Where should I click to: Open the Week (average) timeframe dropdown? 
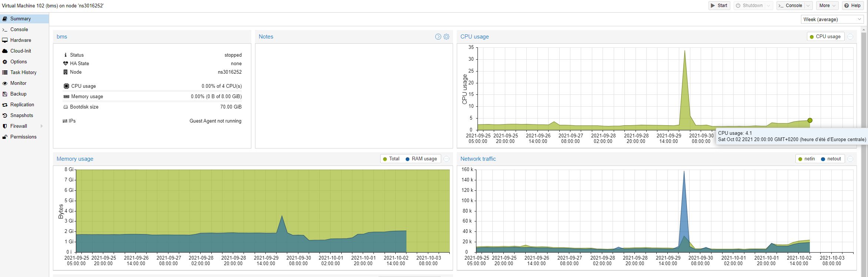point(832,19)
